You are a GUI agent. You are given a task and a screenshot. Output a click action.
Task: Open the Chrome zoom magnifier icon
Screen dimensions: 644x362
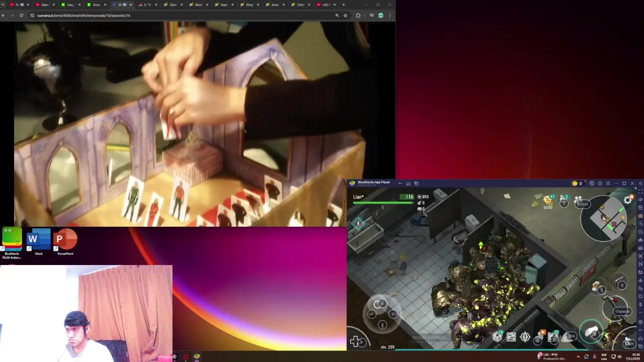(337, 16)
